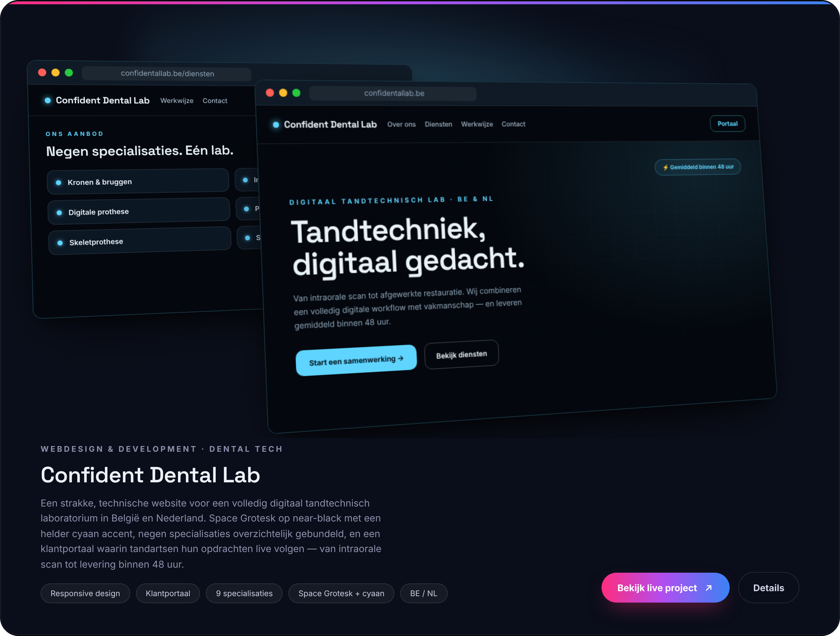Click Confident Dental Lab logo in back window
840x636 pixels.
97,101
